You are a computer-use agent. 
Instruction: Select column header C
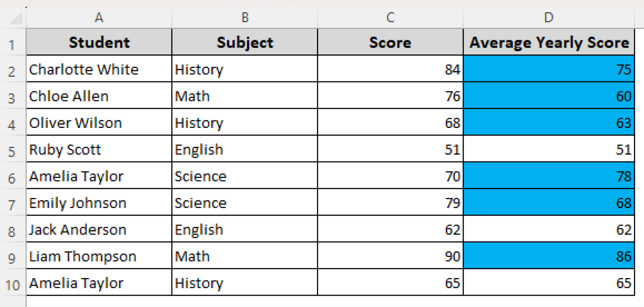(x=390, y=18)
